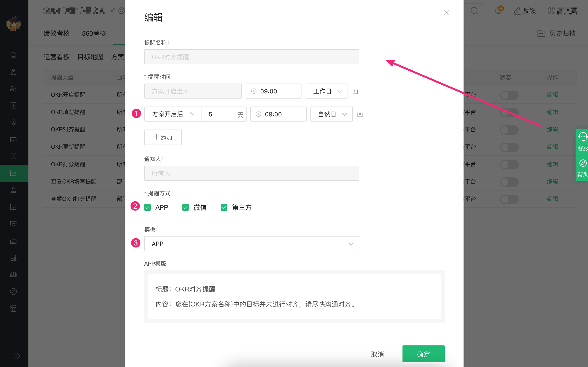Delete the first reminder time row

[355, 91]
